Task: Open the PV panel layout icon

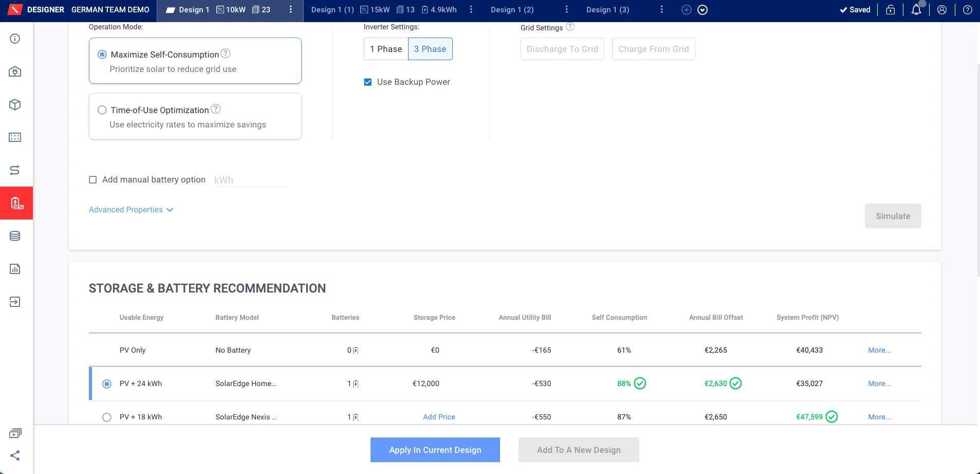Action: (x=15, y=137)
